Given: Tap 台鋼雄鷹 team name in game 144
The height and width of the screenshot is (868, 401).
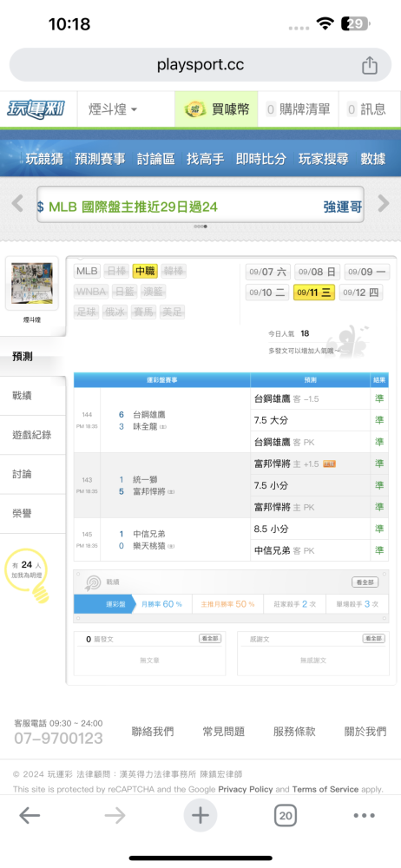Looking at the screenshot, I should (149, 414).
